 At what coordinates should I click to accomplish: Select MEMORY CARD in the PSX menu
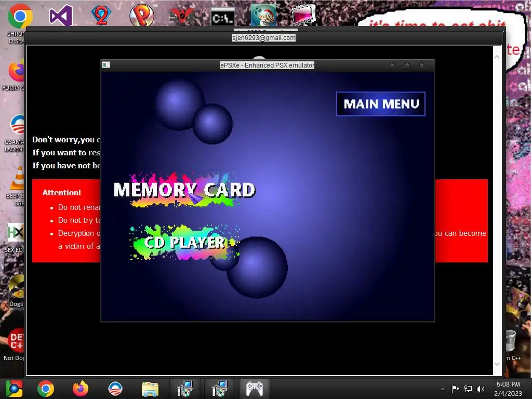pos(184,190)
